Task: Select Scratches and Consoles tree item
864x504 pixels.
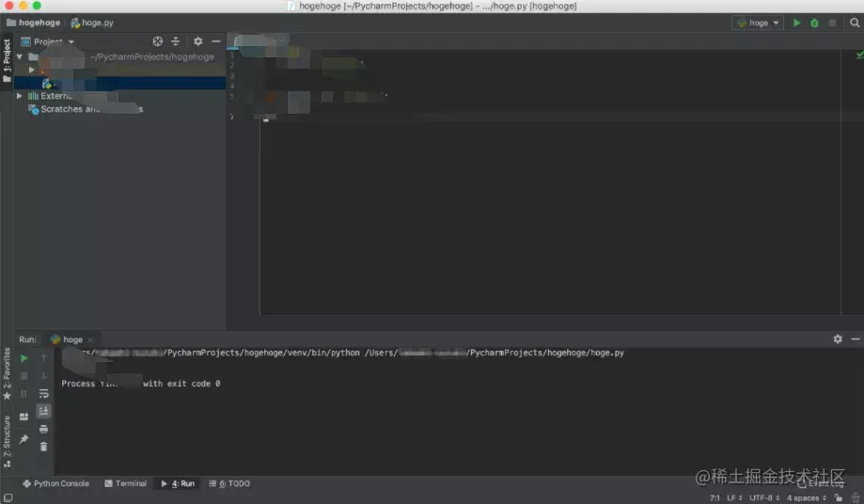Action: 86,109
